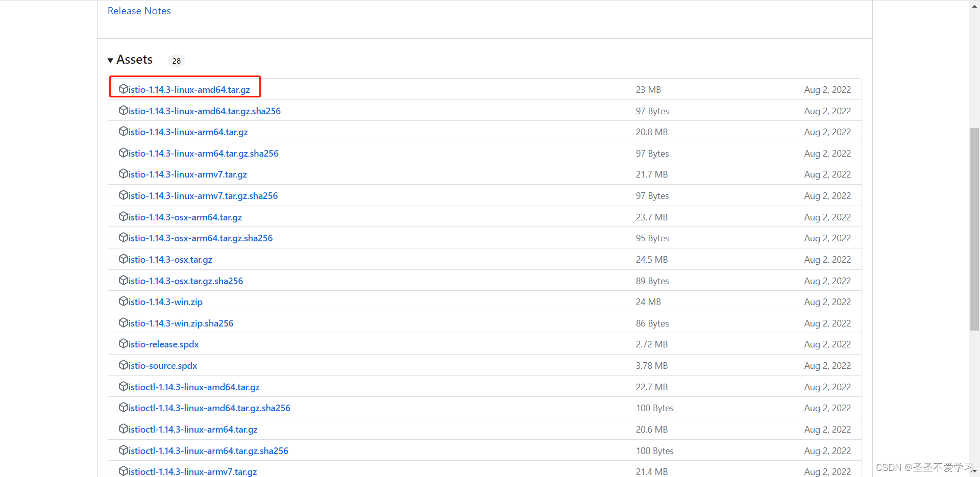The image size is (980, 477).
Task: Download istioctl-1.14.3-linux-arm64.tar.gz
Action: pos(193,429)
